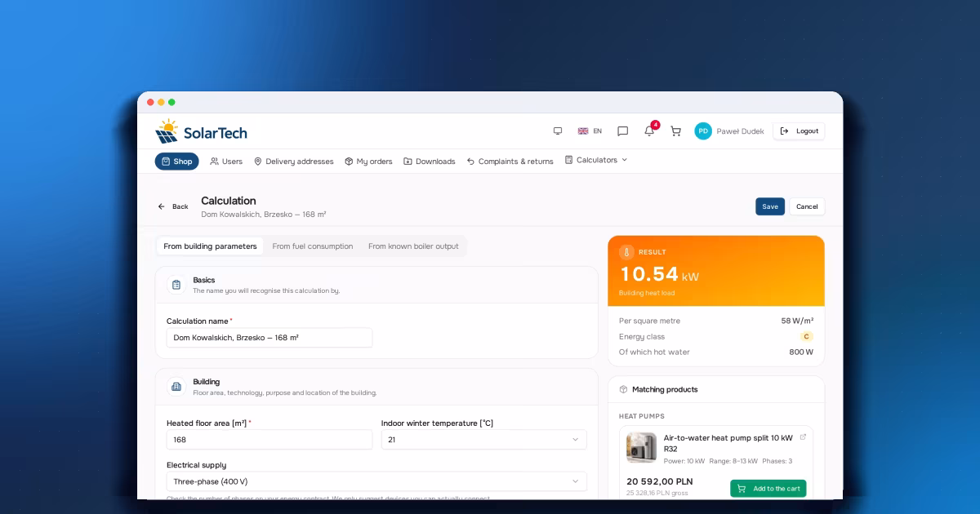Click the 10.54 kW result value
The height and width of the screenshot is (514, 980).
[659, 275]
